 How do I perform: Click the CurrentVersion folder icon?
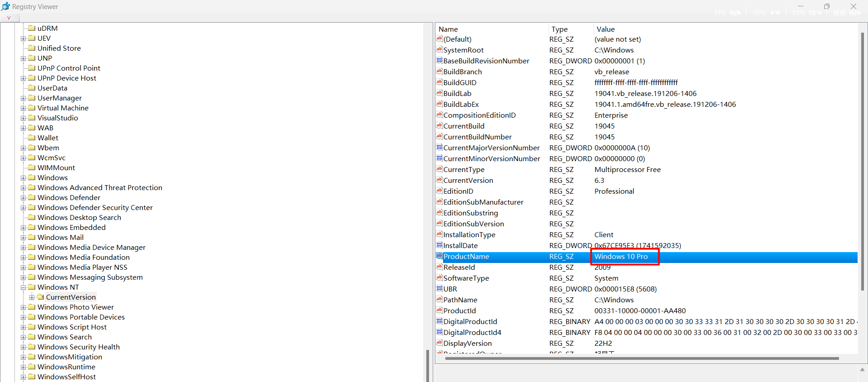pyautogui.click(x=41, y=297)
